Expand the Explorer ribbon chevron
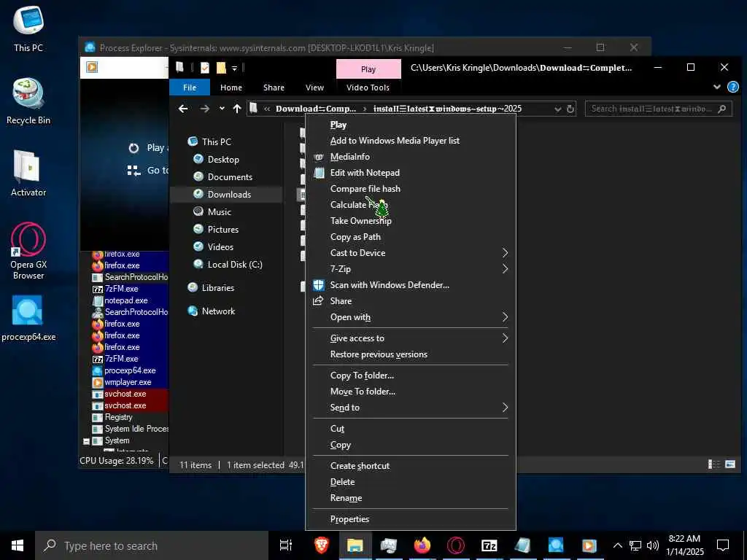 [x=717, y=87]
